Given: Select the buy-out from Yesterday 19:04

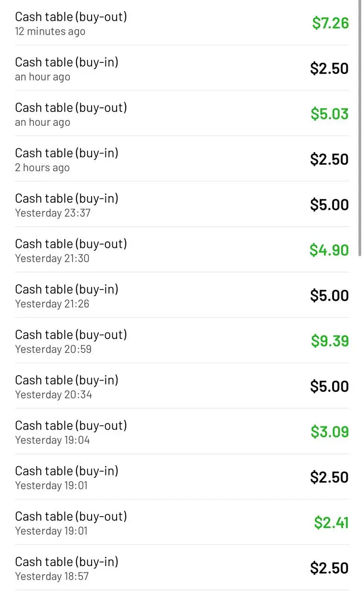Looking at the screenshot, I should 182,431.
